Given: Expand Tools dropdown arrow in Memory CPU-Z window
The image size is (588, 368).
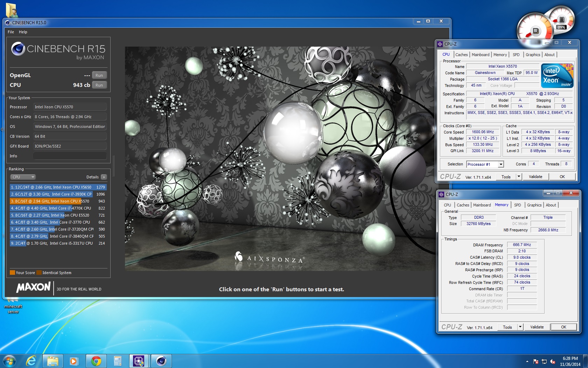Looking at the screenshot, I should point(520,327).
